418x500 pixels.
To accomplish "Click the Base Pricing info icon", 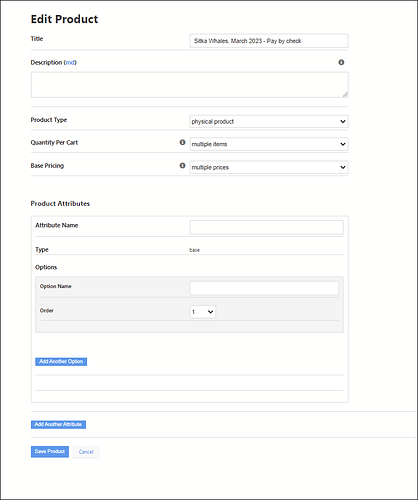I will [182, 165].
